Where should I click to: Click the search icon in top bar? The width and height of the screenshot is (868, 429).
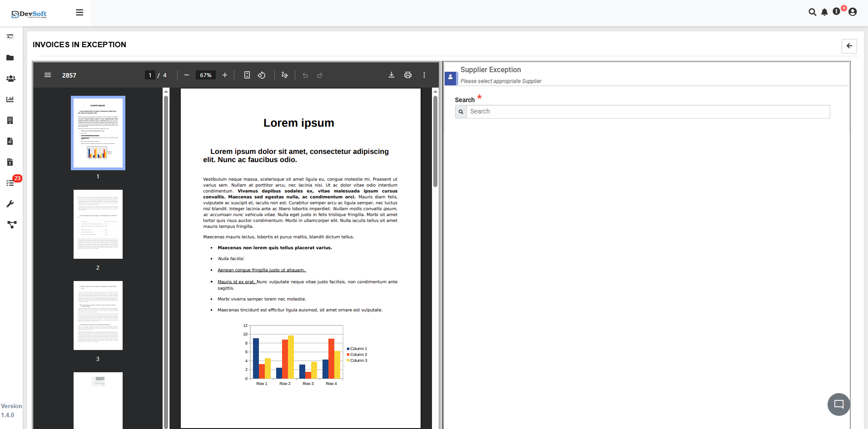(x=812, y=12)
